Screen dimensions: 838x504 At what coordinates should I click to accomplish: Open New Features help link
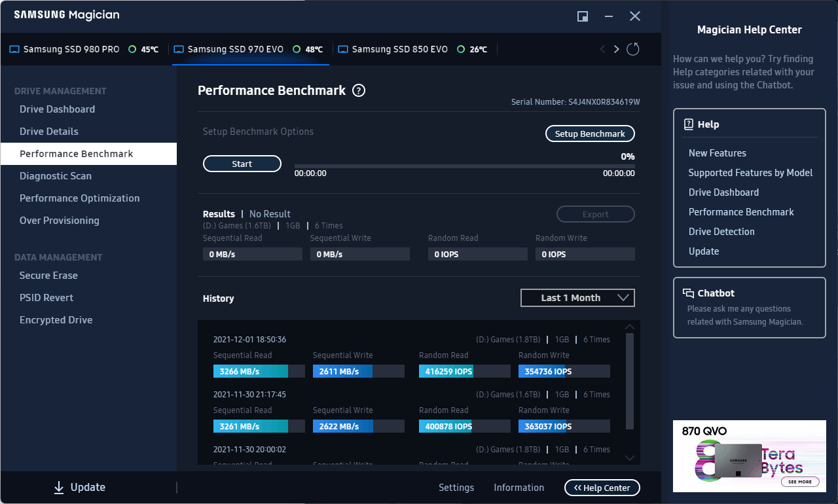point(718,153)
